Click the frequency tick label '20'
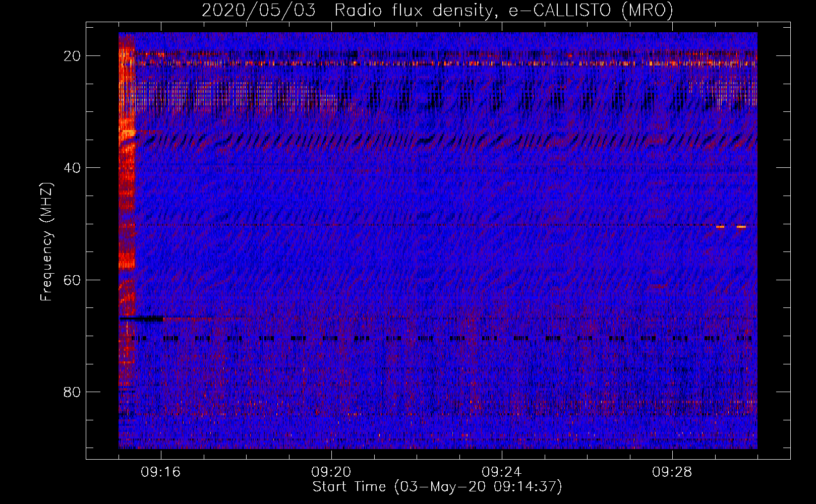This screenshot has width=816, height=504. pos(72,56)
